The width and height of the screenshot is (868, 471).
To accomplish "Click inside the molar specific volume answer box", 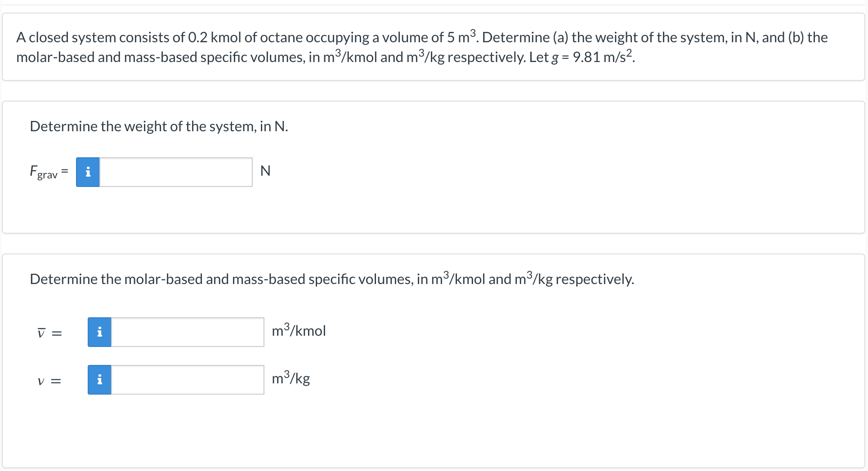I will pyautogui.click(x=188, y=332).
